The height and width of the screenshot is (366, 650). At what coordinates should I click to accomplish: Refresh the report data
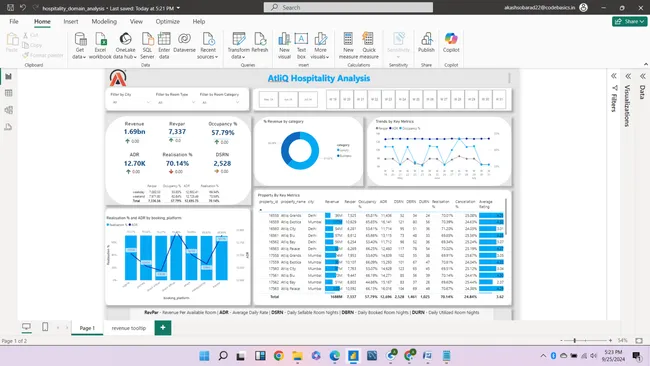[260, 43]
